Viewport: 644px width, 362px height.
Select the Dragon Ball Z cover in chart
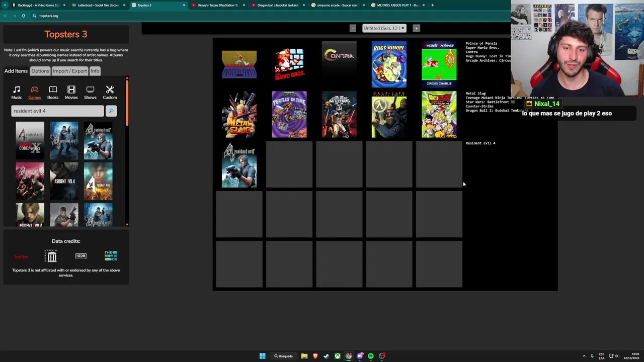coord(439,114)
